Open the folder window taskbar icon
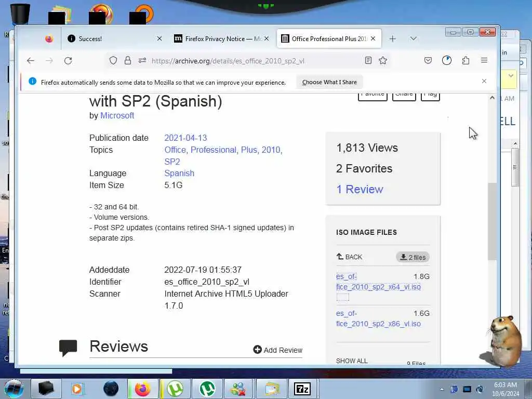Viewport: 532px width, 399px height. [271, 389]
